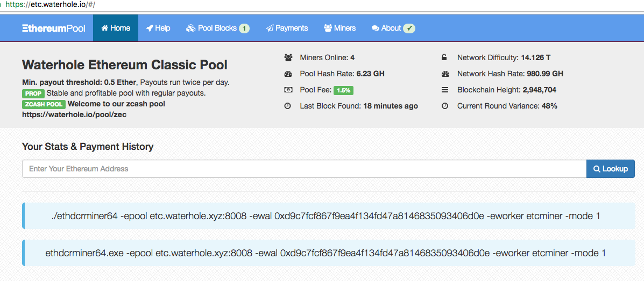
Task: Click the EthereumPool logo
Action: (x=53, y=28)
